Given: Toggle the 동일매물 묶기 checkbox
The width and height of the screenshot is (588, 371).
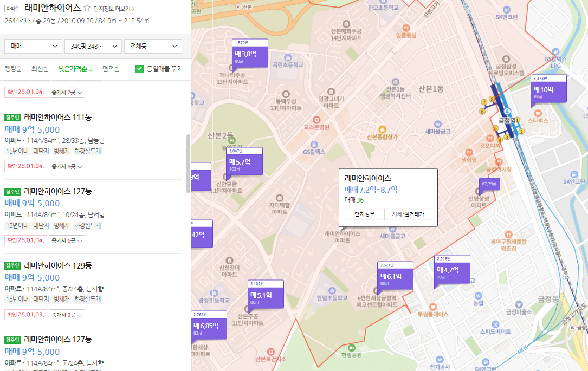Looking at the screenshot, I should tap(139, 69).
